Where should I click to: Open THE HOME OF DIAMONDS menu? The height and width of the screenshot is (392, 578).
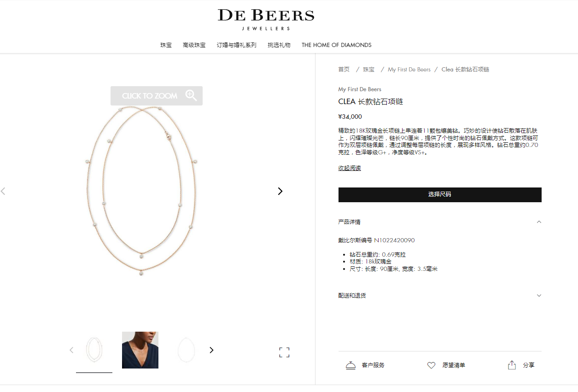[x=337, y=45]
